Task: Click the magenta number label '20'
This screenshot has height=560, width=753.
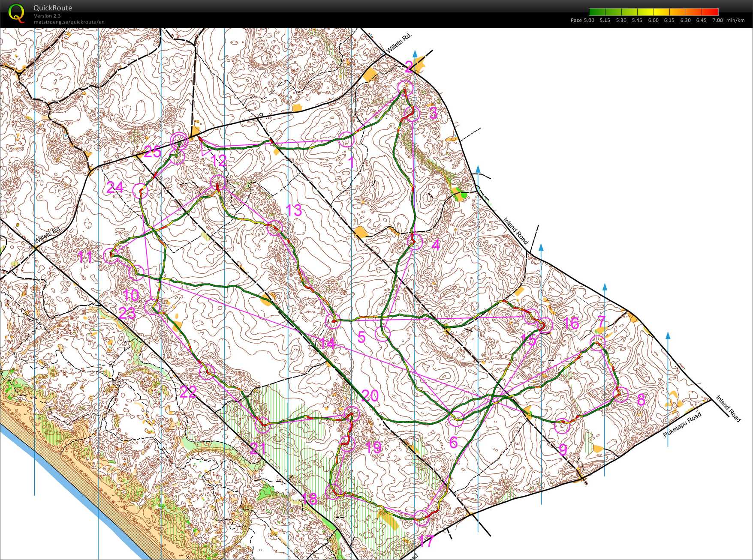Action: point(370,395)
